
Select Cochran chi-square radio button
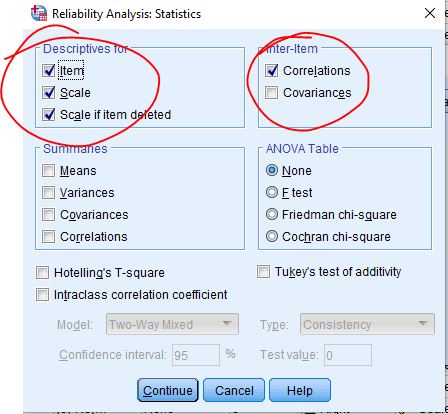pyautogui.click(x=272, y=236)
